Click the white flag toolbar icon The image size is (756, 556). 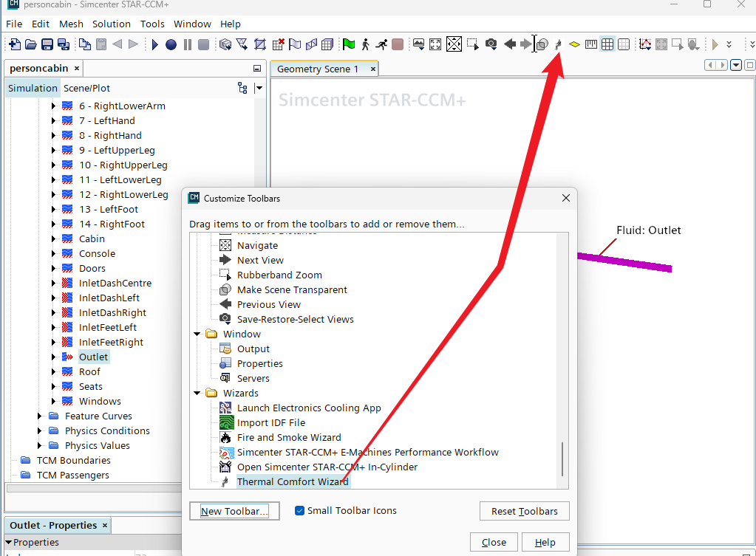coord(295,44)
